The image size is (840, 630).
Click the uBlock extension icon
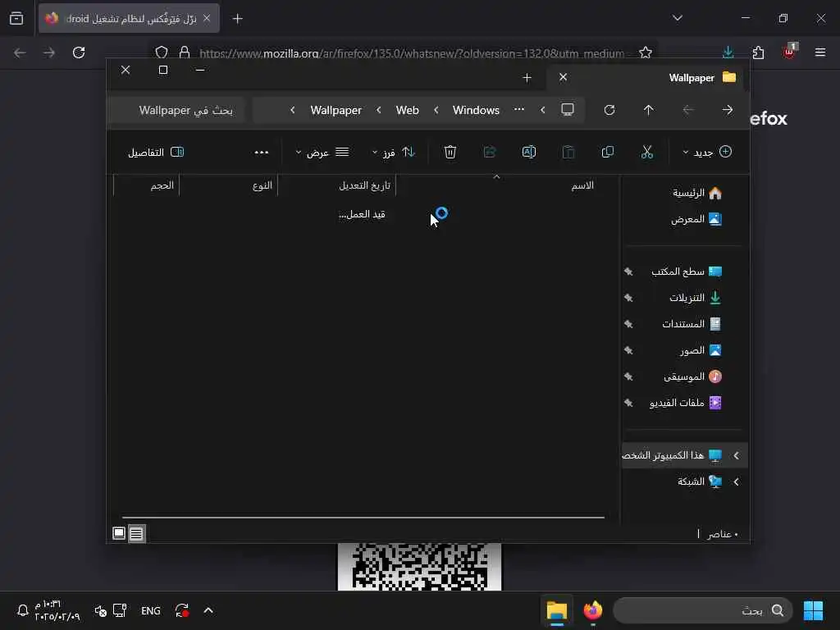[x=789, y=52]
